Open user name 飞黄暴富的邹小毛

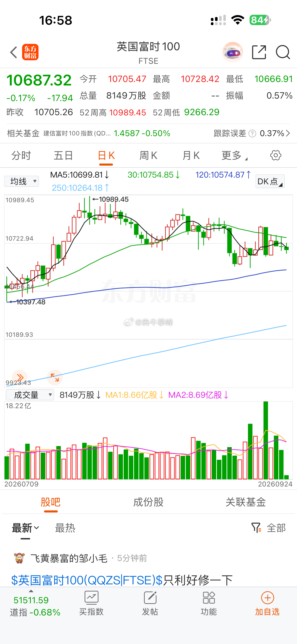click(69, 558)
